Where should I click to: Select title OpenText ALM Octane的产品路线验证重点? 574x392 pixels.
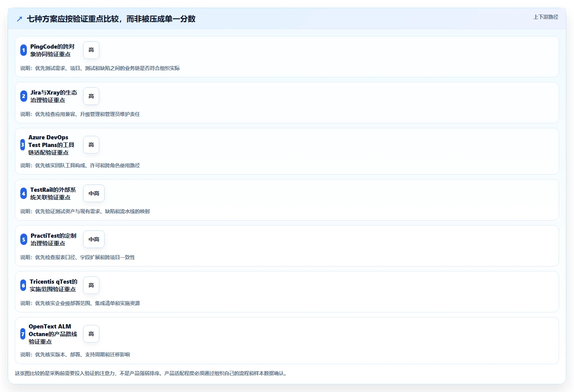tap(53, 334)
